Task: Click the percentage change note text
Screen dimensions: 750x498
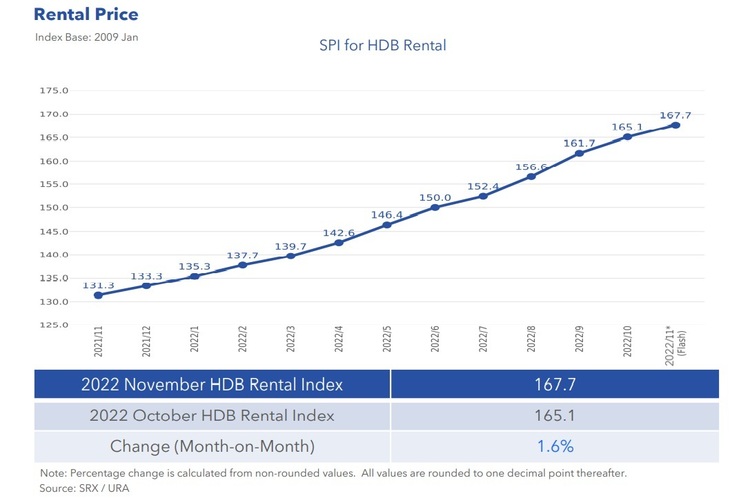Action: (x=333, y=473)
